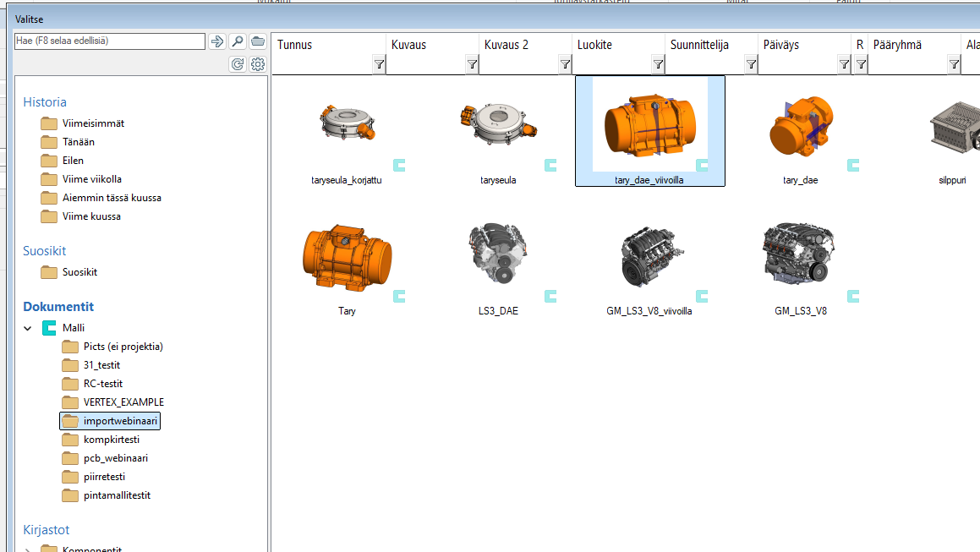The width and height of the screenshot is (980, 552).
Task: Open the Viimeisimmät history folder
Action: (93, 123)
